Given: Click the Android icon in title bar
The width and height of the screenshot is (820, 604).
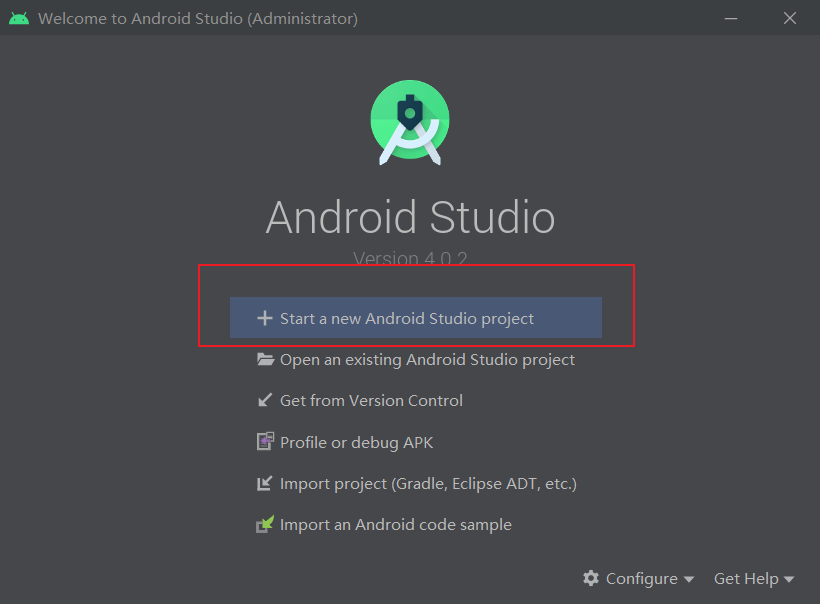Looking at the screenshot, I should 18,17.
